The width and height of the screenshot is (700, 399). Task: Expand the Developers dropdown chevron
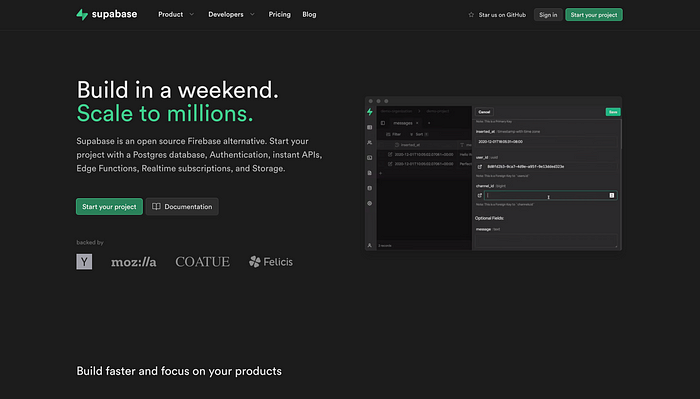click(252, 14)
